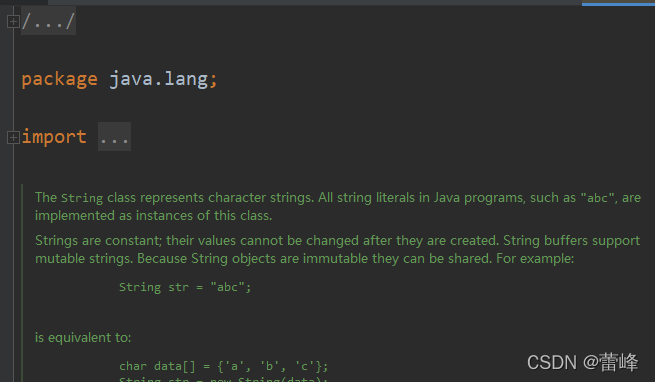Click the folded /.../ placeholder text
The height and width of the screenshot is (382, 655).
48,21
